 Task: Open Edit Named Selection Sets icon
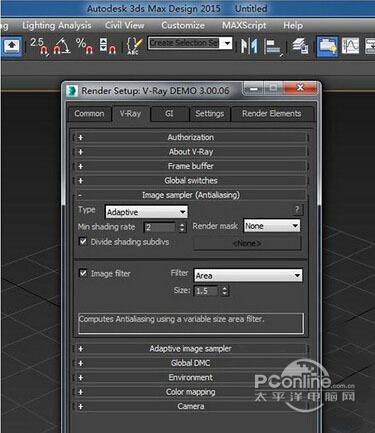(134, 46)
